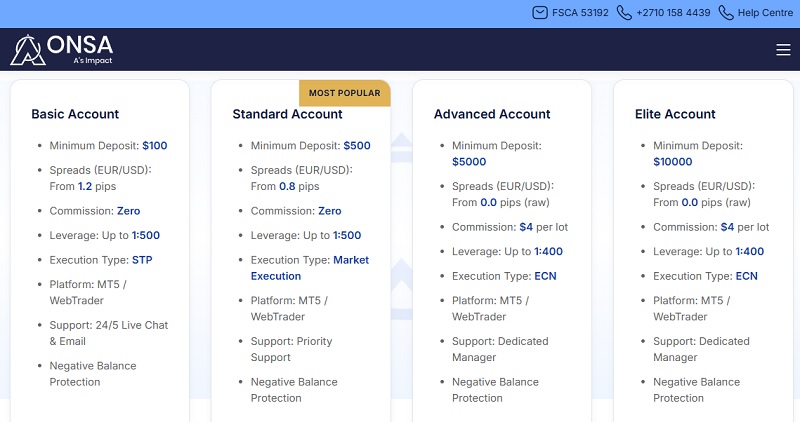800x422 pixels.
Task: Click the Help Centre headset icon
Action: pyautogui.click(x=726, y=13)
